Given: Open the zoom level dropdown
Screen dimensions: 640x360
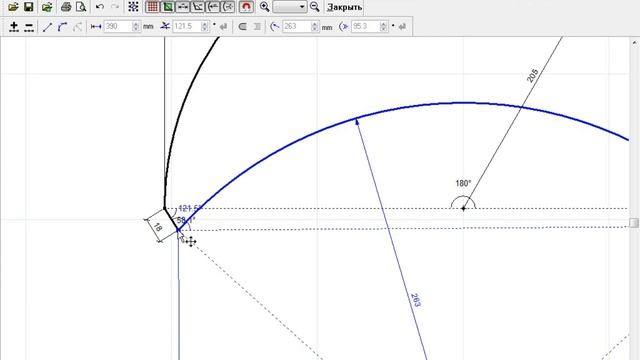Looking at the screenshot, I should [x=302, y=7].
